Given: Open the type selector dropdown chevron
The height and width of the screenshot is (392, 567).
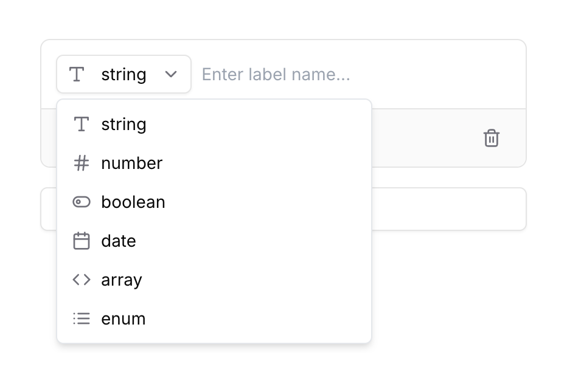Looking at the screenshot, I should pos(172,74).
